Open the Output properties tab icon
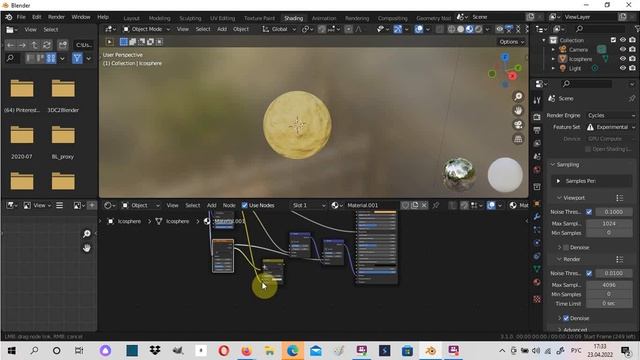640x360 pixels. point(537,130)
